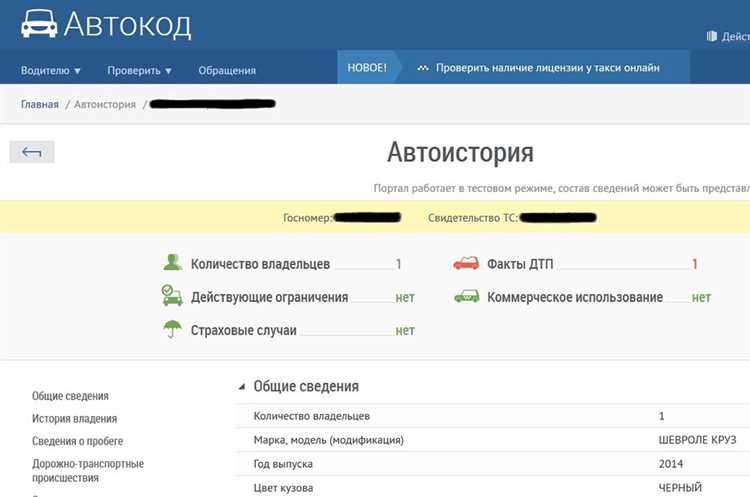Select Дорожно-транспортные происшествия in the sidebar

click(88, 471)
